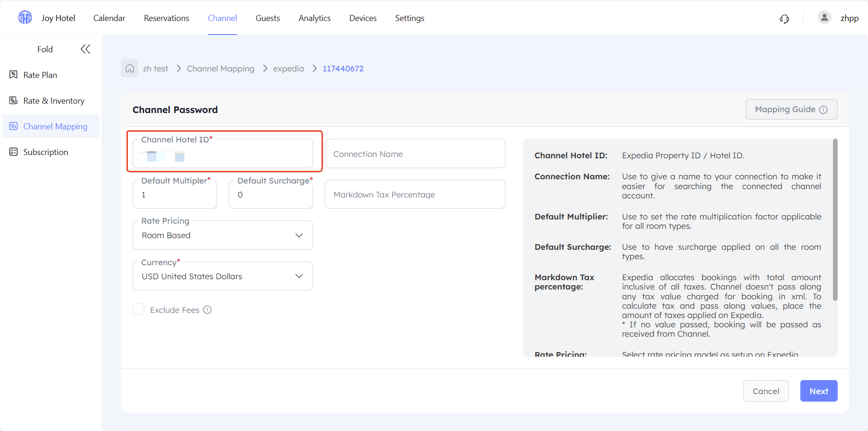Screen dimensions: 868x431
Task: Open the Devices tab
Action: (x=363, y=18)
